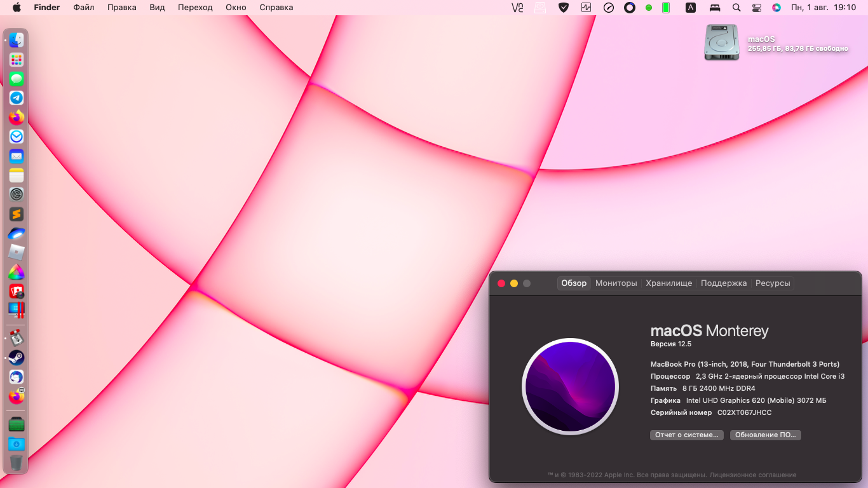Open the Downloads folder in Dock
The image size is (868, 488).
coord(17,444)
